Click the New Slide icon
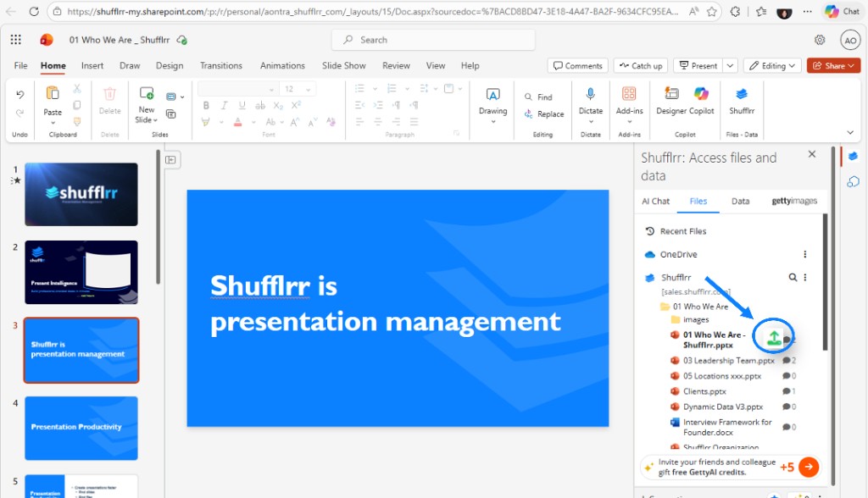868x498 pixels. [147, 94]
